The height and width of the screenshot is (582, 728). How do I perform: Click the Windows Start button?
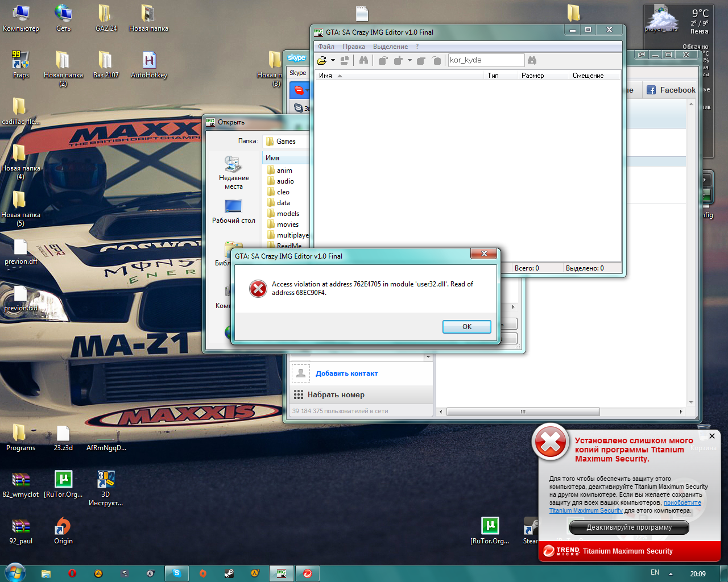pyautogui.click(x=14, y=573)
